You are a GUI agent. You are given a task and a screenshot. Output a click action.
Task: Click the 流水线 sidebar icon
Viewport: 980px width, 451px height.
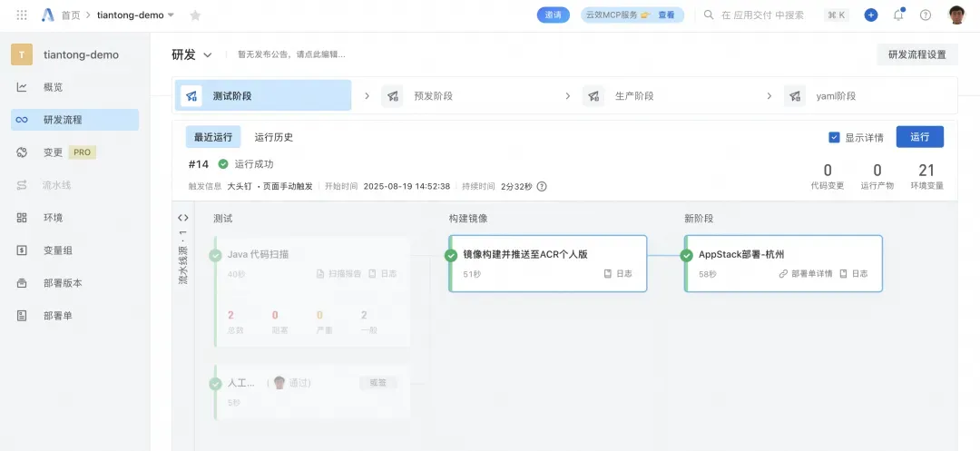click(x=22, y=185)
